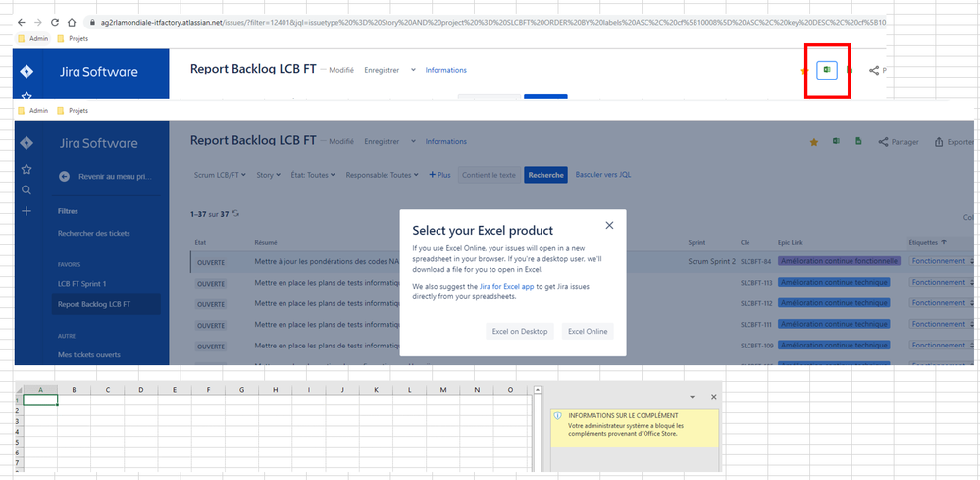Image resolution: width=980 pixels, height=480 pixels.
Task: Click the INFORMATIONS SUR LE COMPLÉMENT notice
Action: click(x=635, y=428)
